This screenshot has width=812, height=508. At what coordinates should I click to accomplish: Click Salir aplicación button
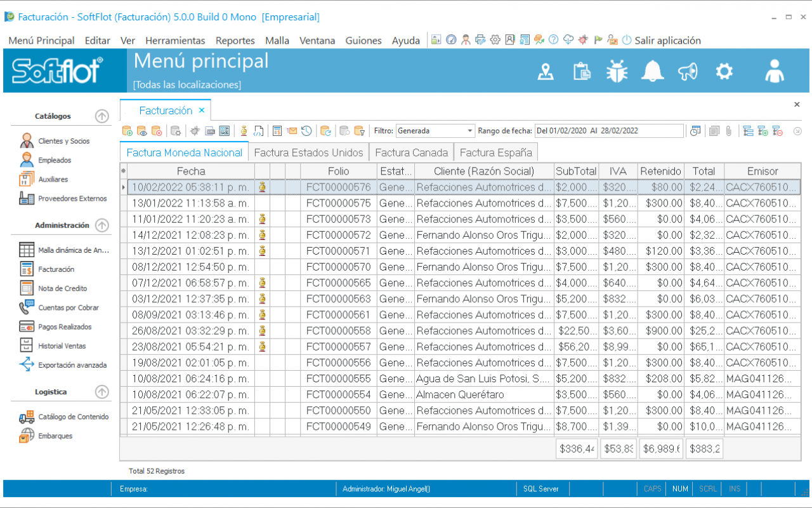coord(667,41)
